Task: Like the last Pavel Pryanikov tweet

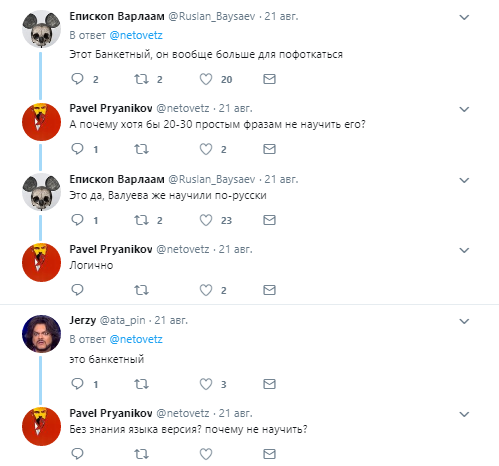Action: coord(206,454)
